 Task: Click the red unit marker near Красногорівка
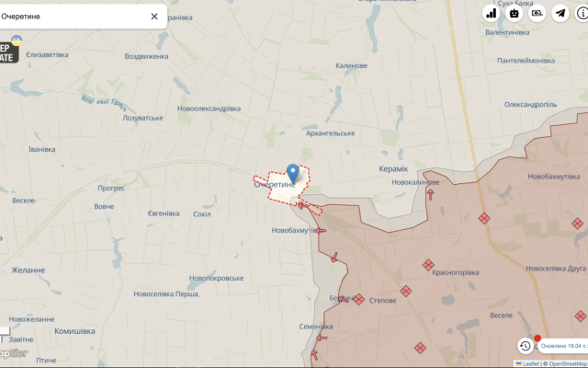(x=428, y=264)
